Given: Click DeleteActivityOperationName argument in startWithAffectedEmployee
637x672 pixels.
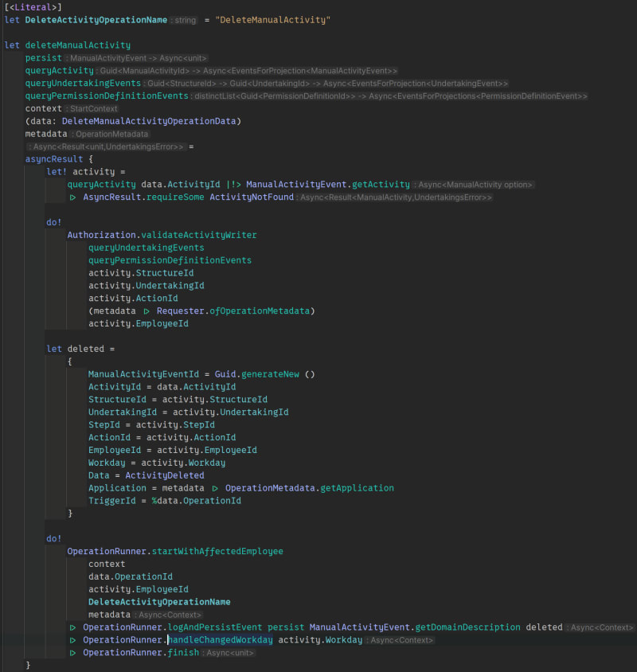Looking at the screenshot, I should coord(159,602).
